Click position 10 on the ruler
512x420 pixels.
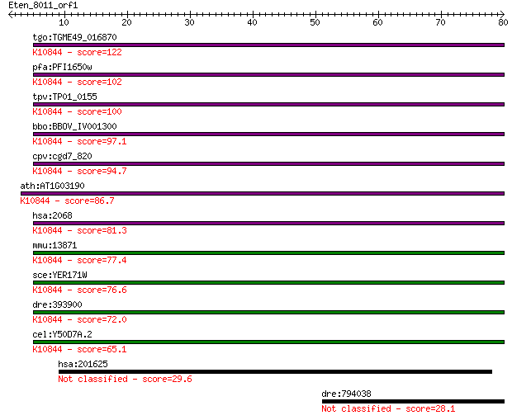coord(64,22)
